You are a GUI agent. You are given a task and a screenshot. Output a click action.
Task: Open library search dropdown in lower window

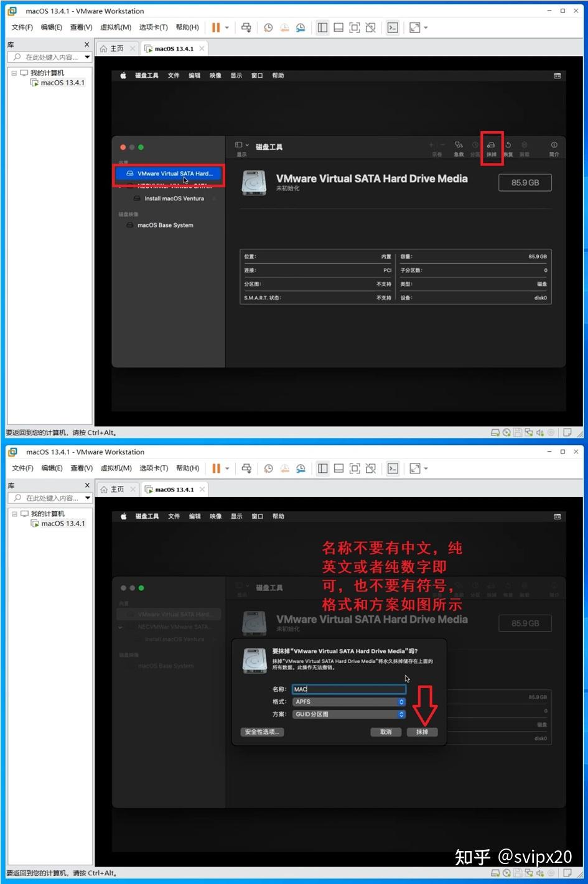pos(88,498)
